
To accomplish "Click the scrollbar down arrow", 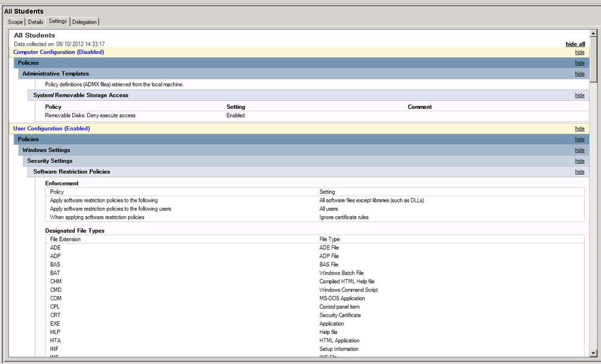I will (x=593, y=353).
